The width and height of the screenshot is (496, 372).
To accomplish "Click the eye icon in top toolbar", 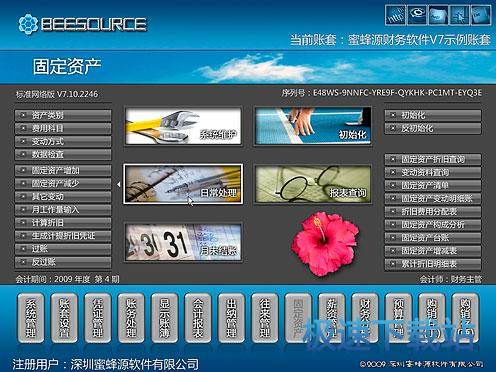I will click(417, 15).
